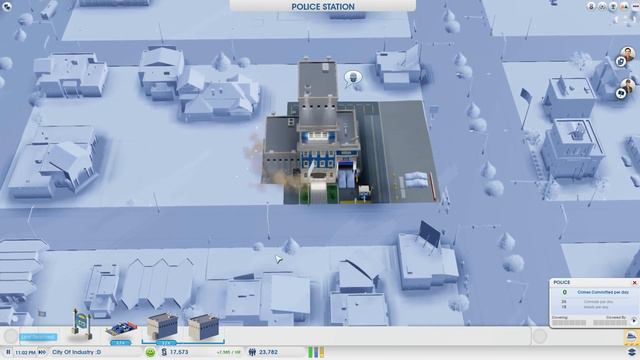The image size is (640, 360).
Task: Open the green smiley happiness indicator
Action: (150, 352)
